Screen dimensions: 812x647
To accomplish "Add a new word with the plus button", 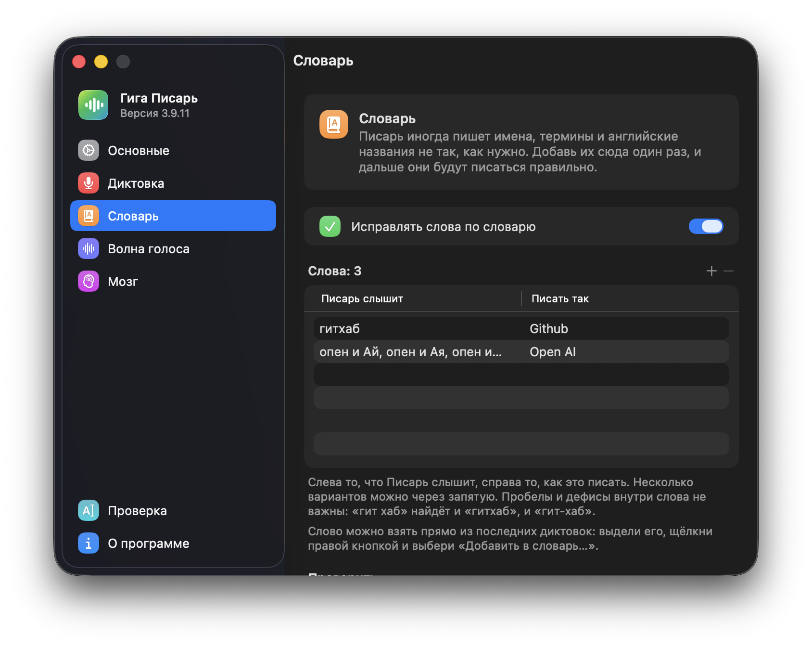I will (711, 271).
